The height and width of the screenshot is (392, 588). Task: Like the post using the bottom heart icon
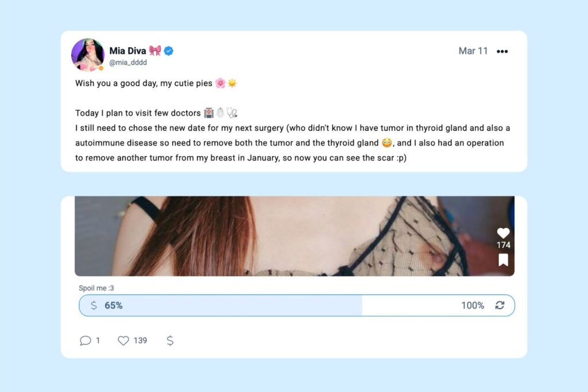[123, 340]
